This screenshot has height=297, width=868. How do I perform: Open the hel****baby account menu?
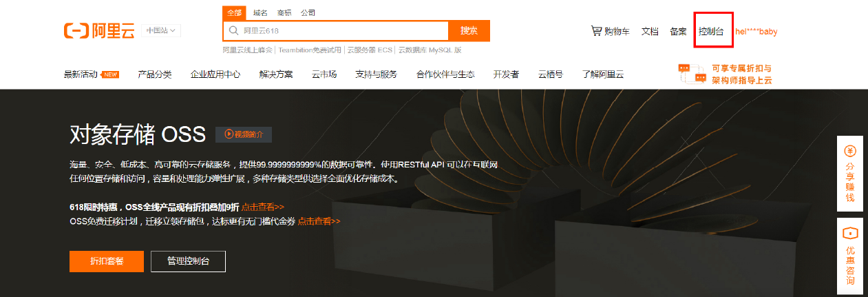click(x=756, y=31)
